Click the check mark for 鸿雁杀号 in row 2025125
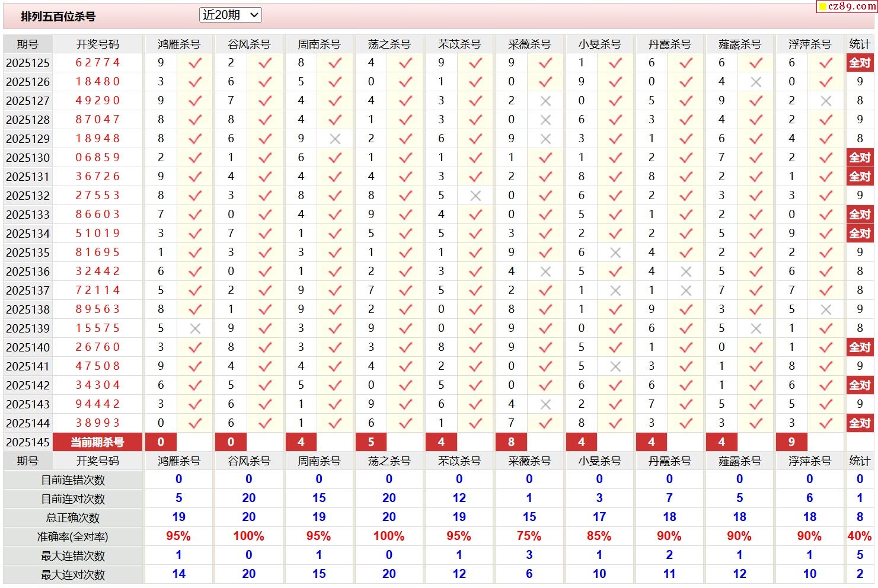The image size is (878, 588). pos(195,63)
